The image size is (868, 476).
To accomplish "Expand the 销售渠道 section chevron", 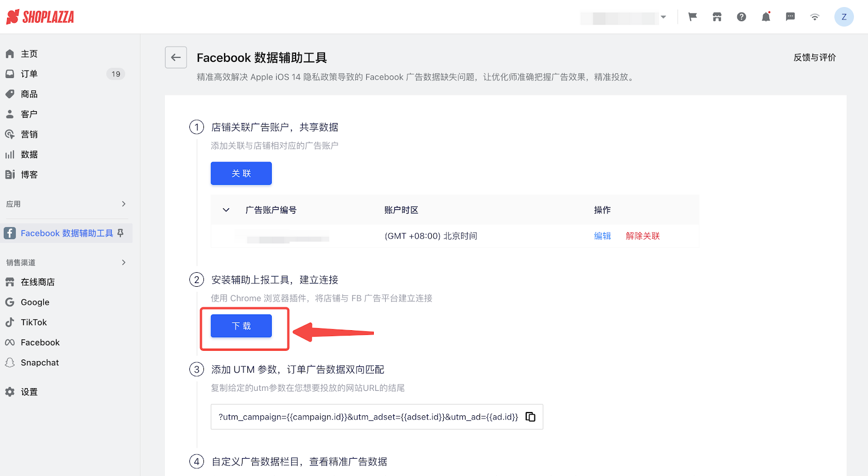I will tap(124, 262).
